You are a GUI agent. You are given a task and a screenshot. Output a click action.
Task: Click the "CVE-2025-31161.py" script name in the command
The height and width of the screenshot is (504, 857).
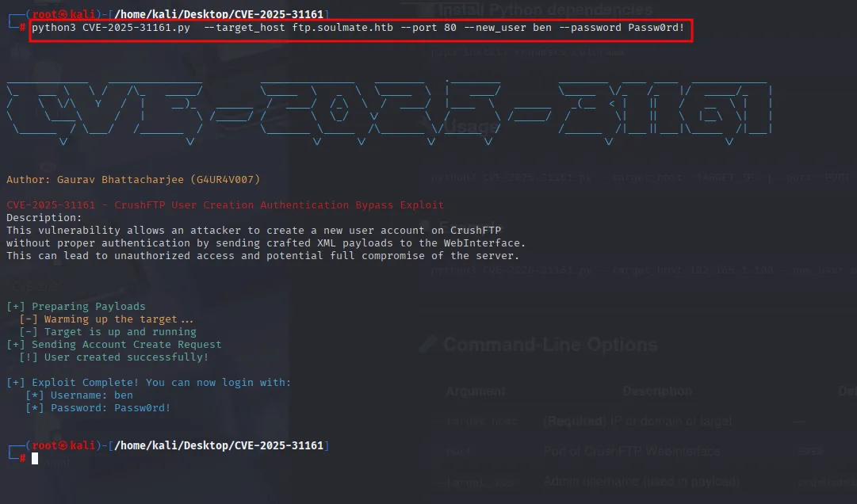[136, 27]
